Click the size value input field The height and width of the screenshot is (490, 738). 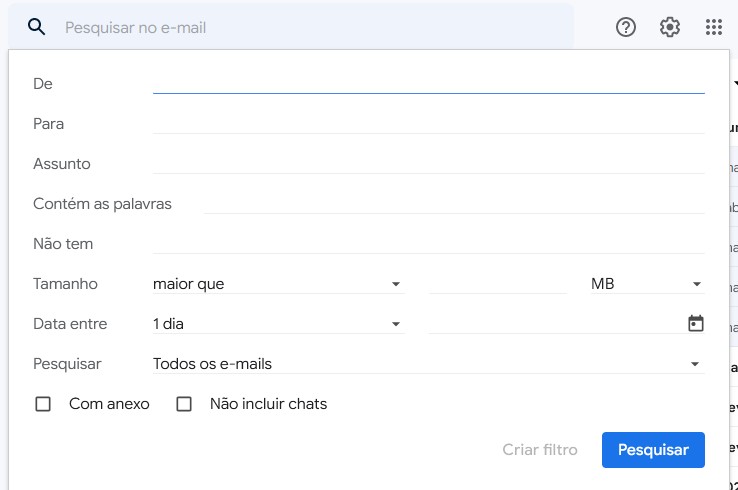pos(497,284)
